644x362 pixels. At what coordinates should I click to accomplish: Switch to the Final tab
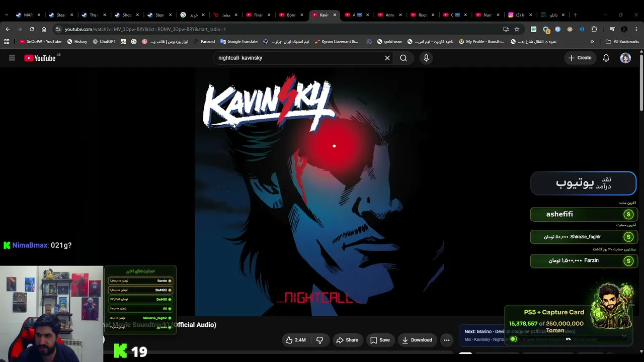tap(258, 15)
